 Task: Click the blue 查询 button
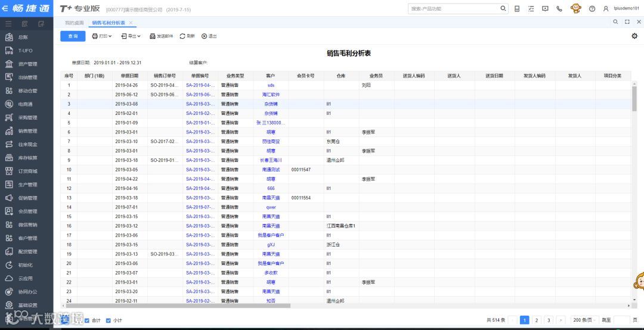click(x=73, y=36)
